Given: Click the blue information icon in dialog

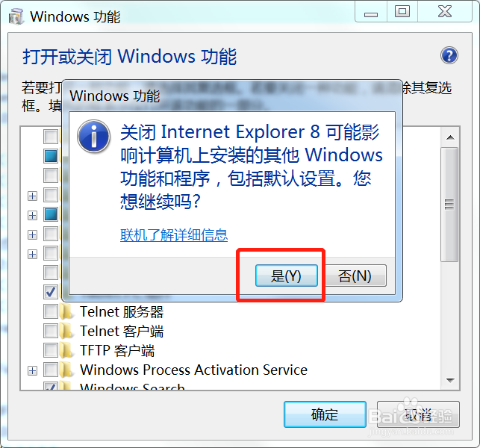Looking at the screenshot, I should 93,137.
